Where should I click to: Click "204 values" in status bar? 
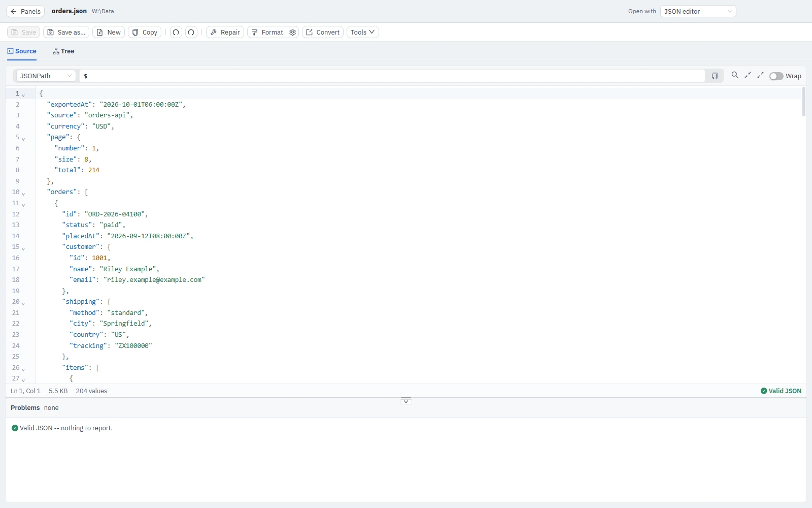91,391
